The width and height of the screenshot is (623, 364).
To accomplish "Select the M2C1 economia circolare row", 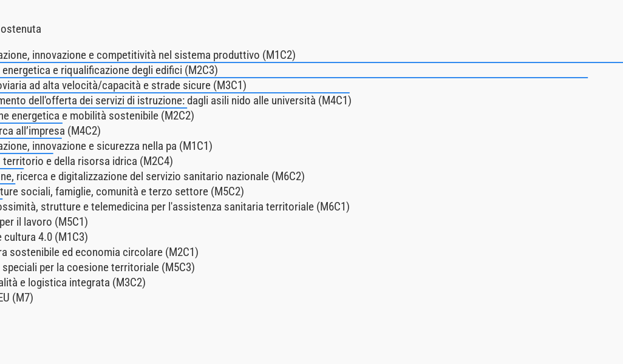I will click(x=100, y=252).
